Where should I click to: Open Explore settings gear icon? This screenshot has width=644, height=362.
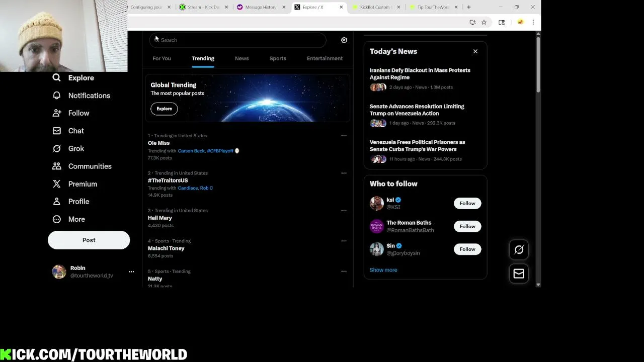tap(344, 40)
